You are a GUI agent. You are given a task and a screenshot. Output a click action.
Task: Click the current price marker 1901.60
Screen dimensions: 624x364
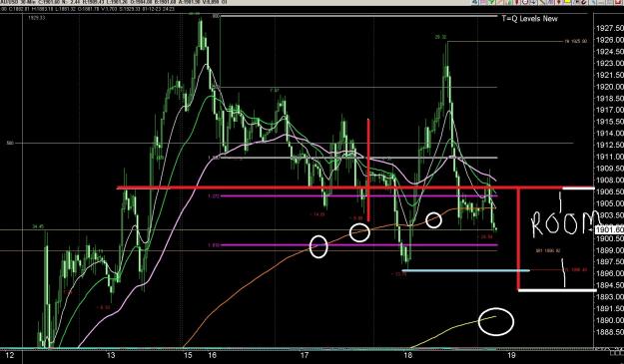point(610,229)
